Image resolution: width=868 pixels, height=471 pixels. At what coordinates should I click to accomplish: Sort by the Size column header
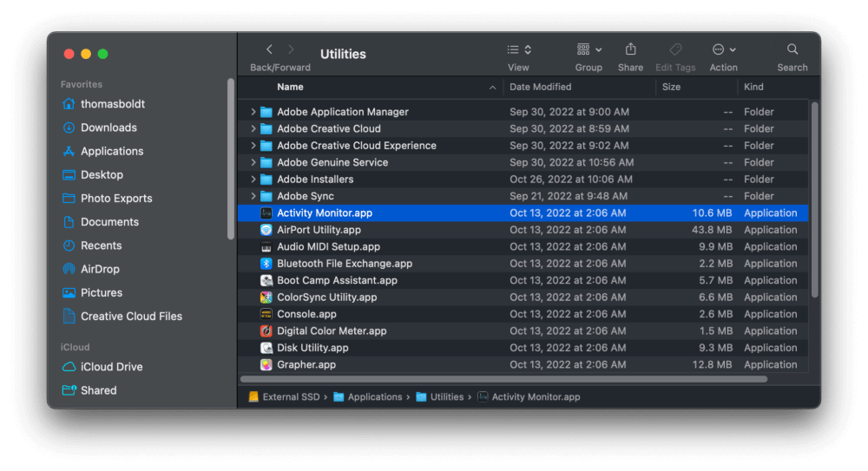tap(671, 87)
